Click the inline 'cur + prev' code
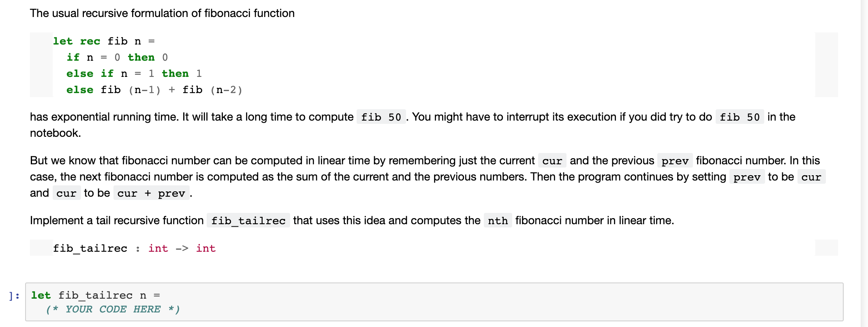The image size is (868, 327). (x=151, y=193)
